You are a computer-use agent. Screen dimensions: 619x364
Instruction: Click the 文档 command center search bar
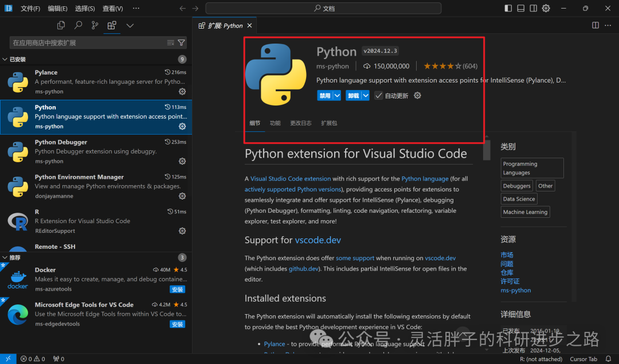323,8
